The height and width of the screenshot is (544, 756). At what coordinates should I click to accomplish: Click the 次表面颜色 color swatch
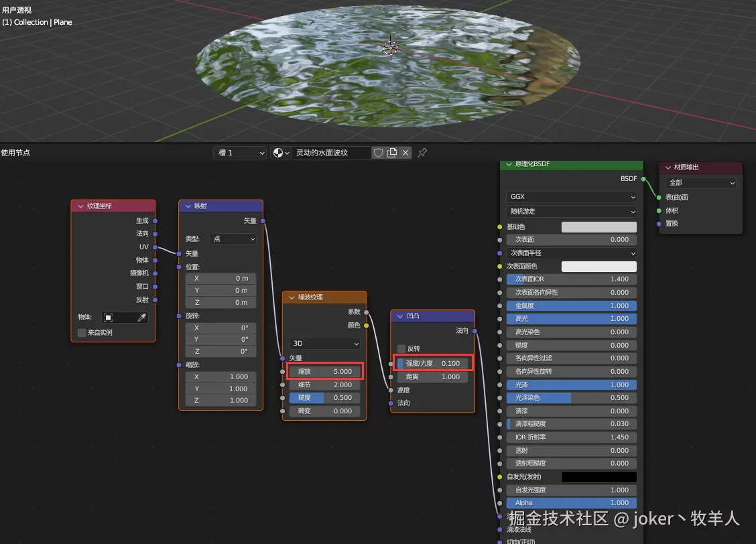598,267
